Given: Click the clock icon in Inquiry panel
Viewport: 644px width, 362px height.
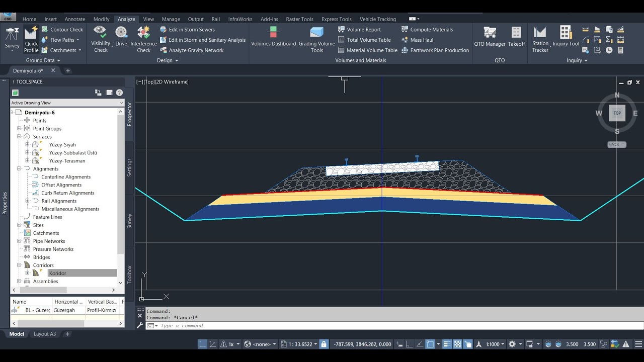Looking at the screenshot, I should (609, 50).
